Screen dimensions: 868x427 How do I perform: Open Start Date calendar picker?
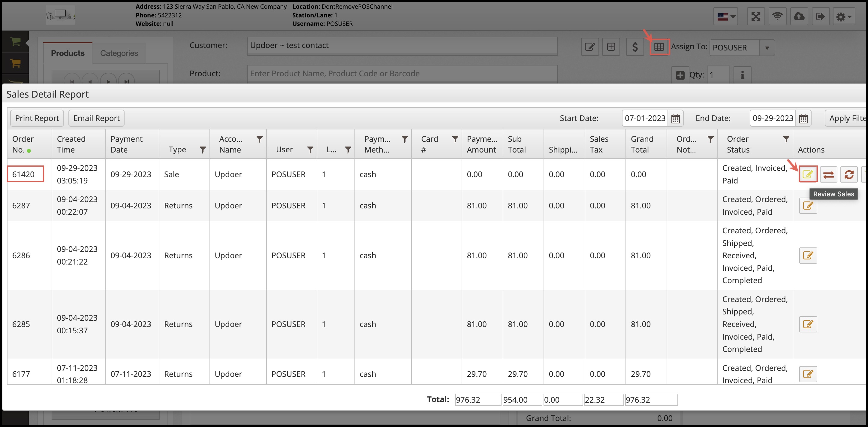pyautogui.click(x=675, y=119)
